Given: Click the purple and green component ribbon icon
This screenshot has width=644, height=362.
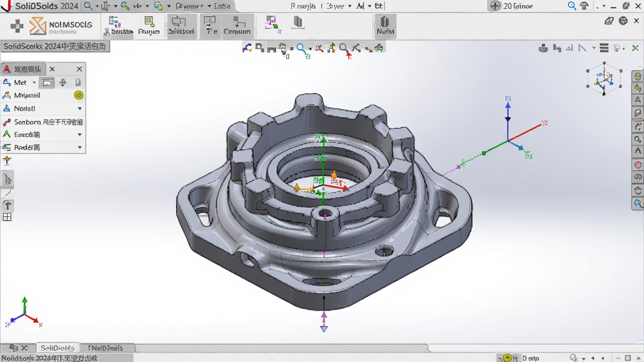Looking at the screenshot, I should pos(272,23).
